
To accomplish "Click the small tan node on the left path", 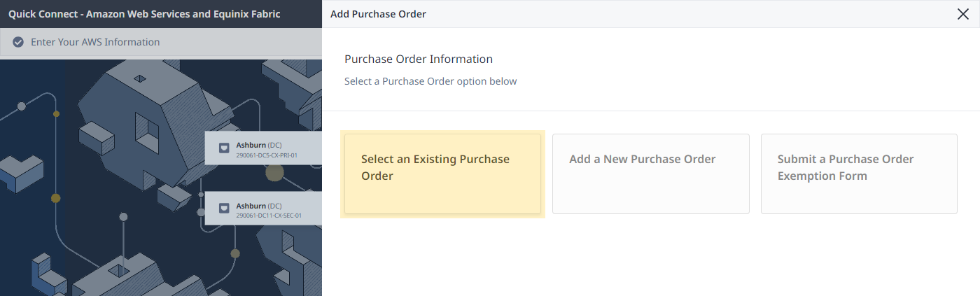I will point(57,114).
